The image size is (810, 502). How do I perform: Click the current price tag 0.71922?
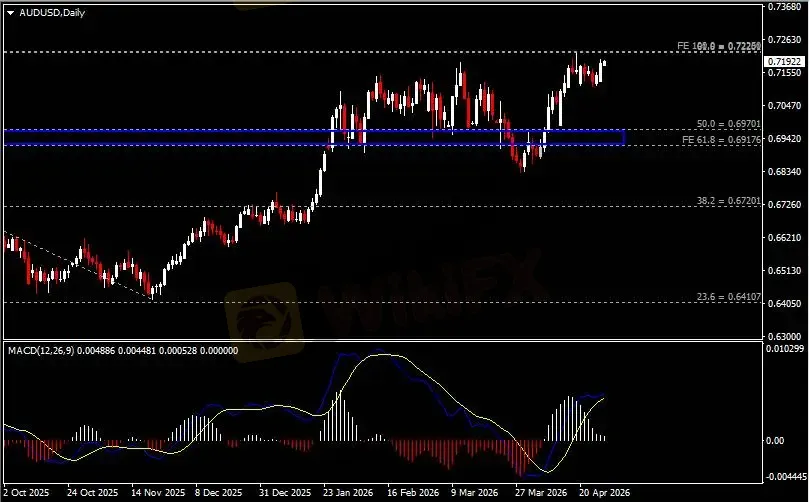(x=784, y=61)
